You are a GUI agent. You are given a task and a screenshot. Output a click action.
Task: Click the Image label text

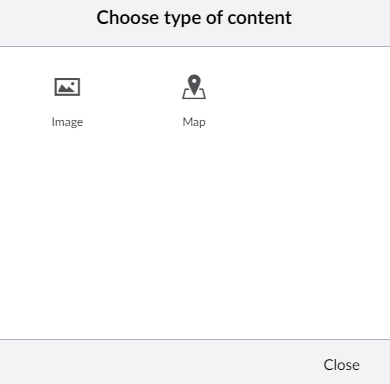tap(67, 122)
